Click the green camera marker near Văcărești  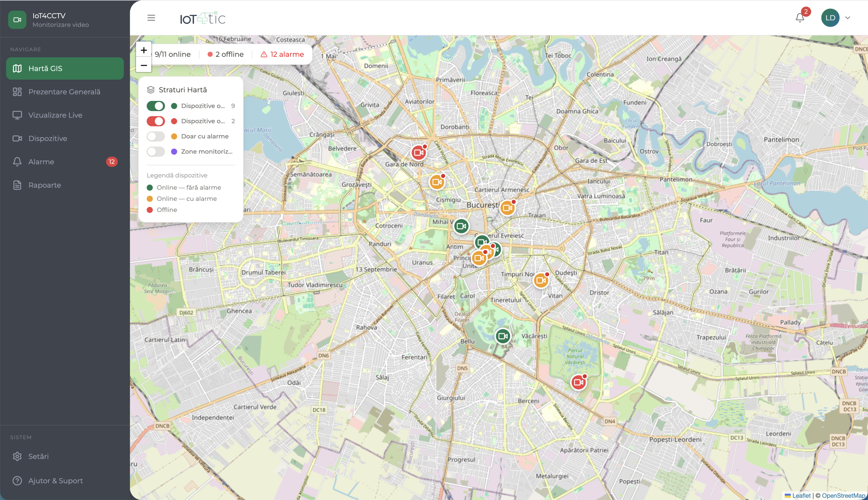coord(502,336)
